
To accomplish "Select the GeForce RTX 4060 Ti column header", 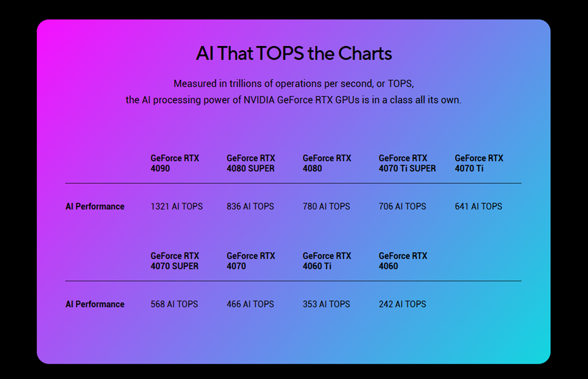I will click(327, 261).
